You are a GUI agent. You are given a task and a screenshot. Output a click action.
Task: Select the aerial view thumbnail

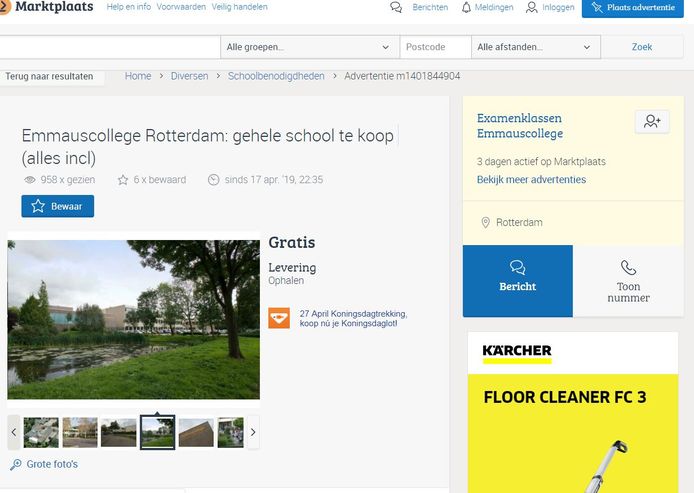pyautogui.click(x=41, y=432)
